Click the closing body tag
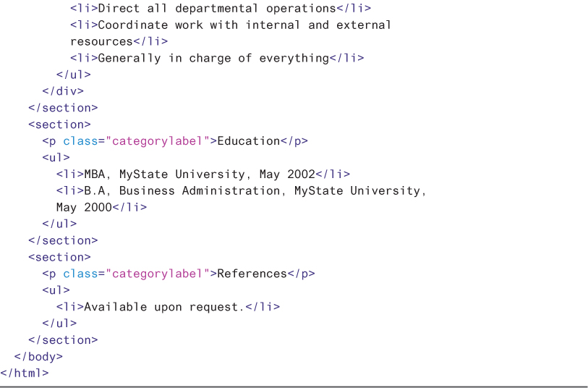The image size is (588, 388). click(x=38, y=356)
